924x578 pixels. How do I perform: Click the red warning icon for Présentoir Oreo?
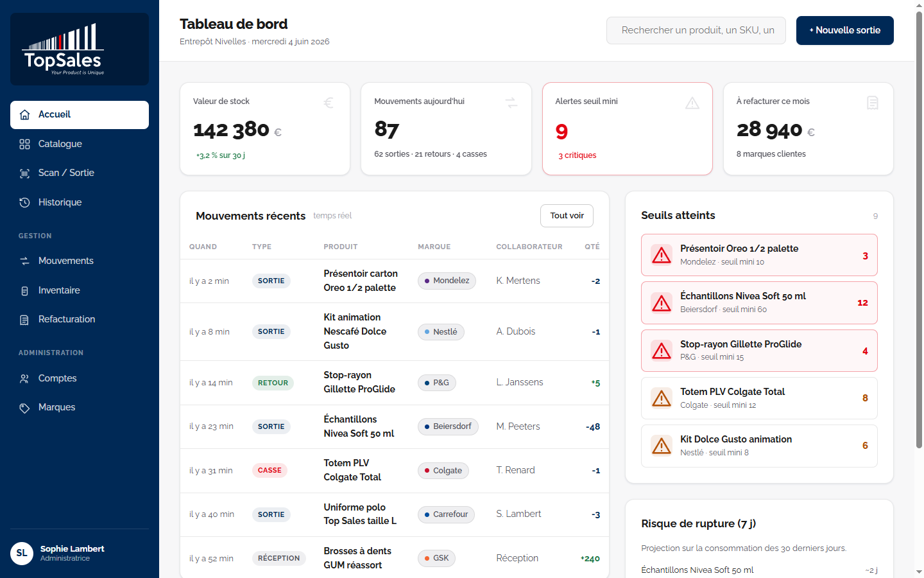662,255
